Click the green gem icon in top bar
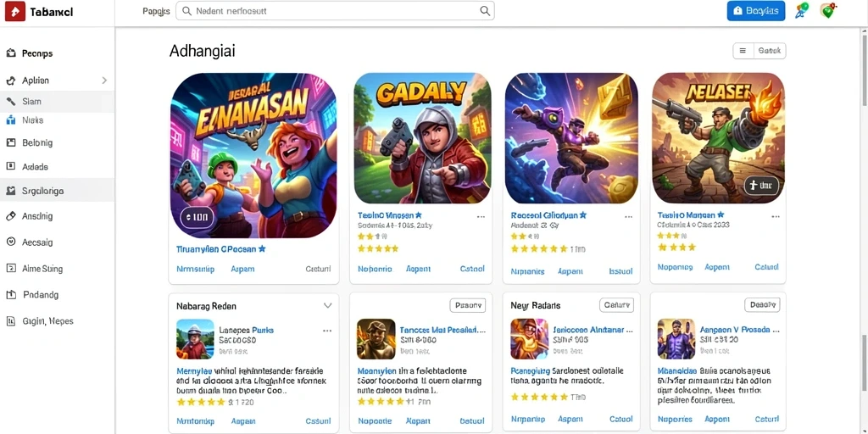Image resolution: width=868 pixels, height=434 pixels. coord(828,10)
